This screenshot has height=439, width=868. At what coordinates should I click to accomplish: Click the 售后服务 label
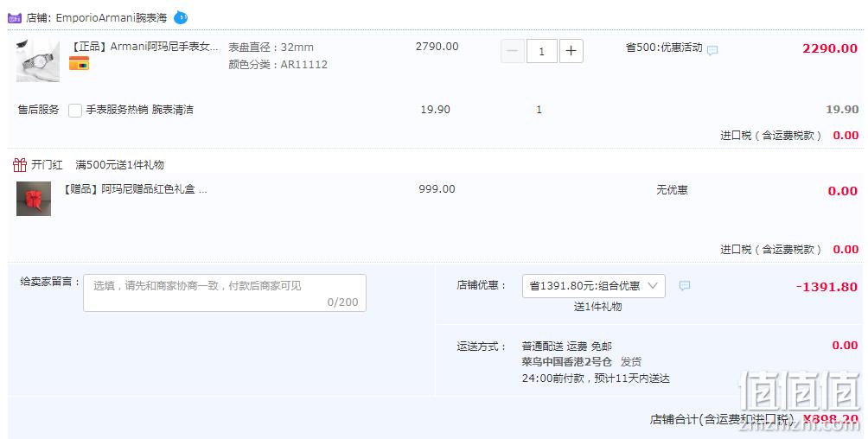coord(38,110)
